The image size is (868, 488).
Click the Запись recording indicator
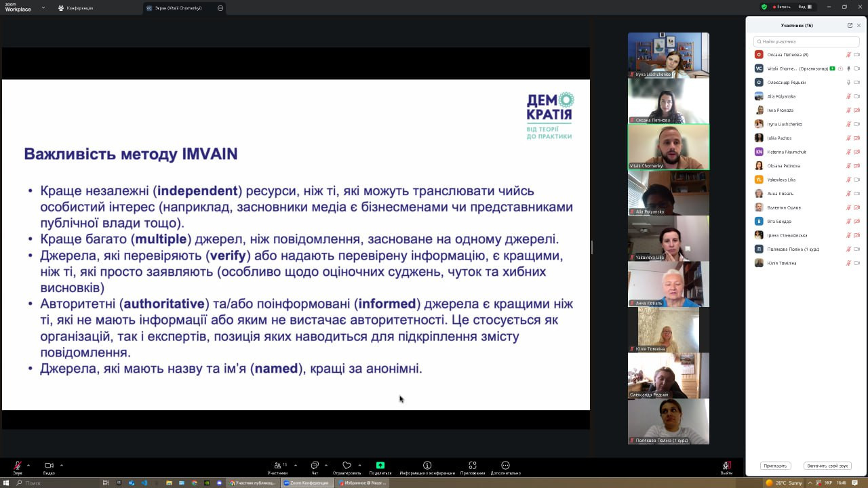[781, 7]
